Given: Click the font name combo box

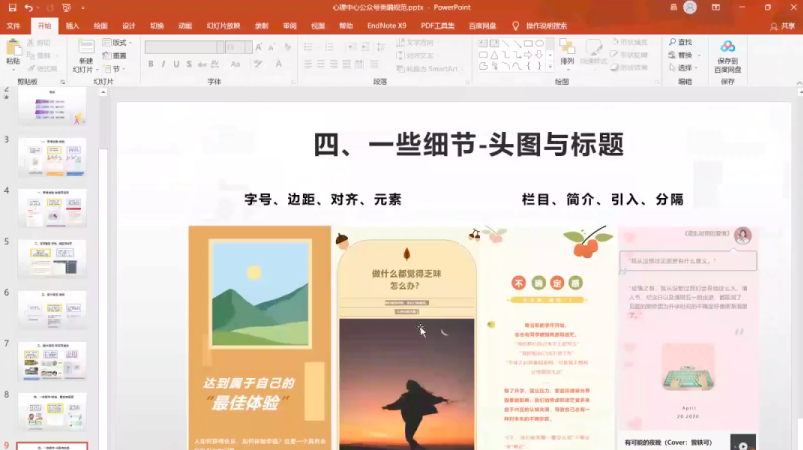Looking at the screenshot, I should click(184, 47).
